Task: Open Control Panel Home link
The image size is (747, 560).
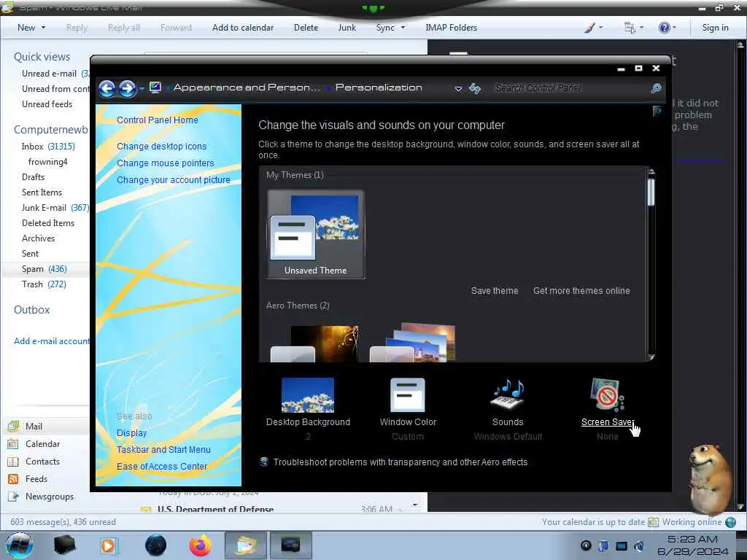Action: (158, 120)
